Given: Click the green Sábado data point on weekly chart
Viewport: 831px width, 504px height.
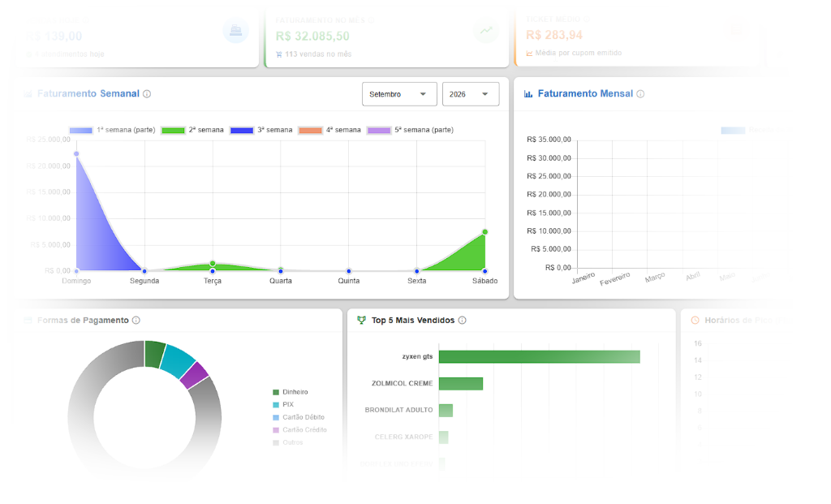Looking at the screenshot, I should click(x=485, y=232).
